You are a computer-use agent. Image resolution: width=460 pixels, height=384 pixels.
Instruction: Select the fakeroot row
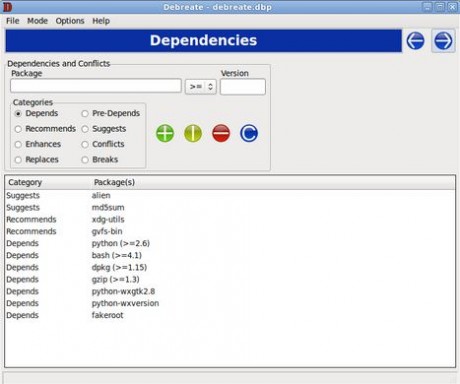click(230, 315)
